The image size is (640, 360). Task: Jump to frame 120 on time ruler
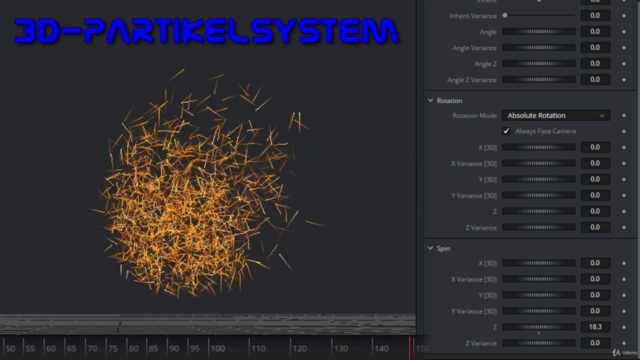coord(300,349)
